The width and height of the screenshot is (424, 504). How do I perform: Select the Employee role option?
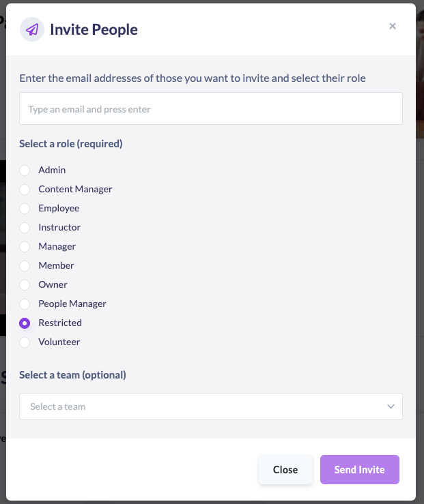point(25,208)
